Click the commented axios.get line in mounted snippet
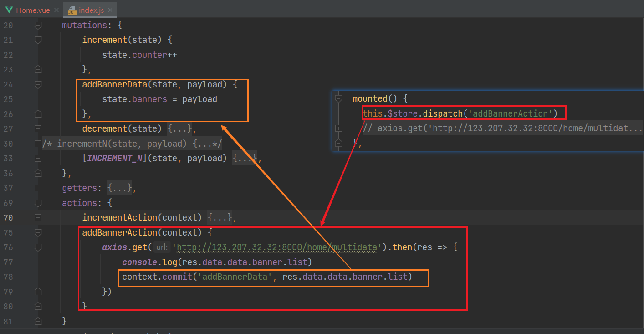Screen dimensions: 644x334 tap(503, 128)
